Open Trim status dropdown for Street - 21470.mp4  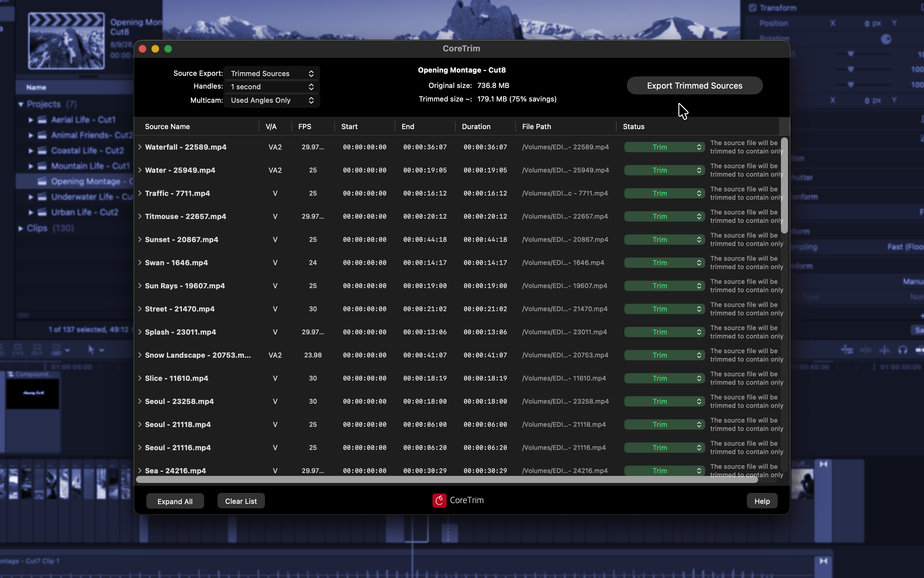coord(664,309)
